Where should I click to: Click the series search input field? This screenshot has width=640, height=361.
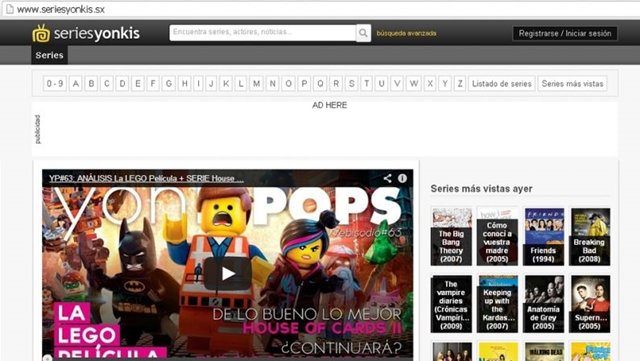263,33
